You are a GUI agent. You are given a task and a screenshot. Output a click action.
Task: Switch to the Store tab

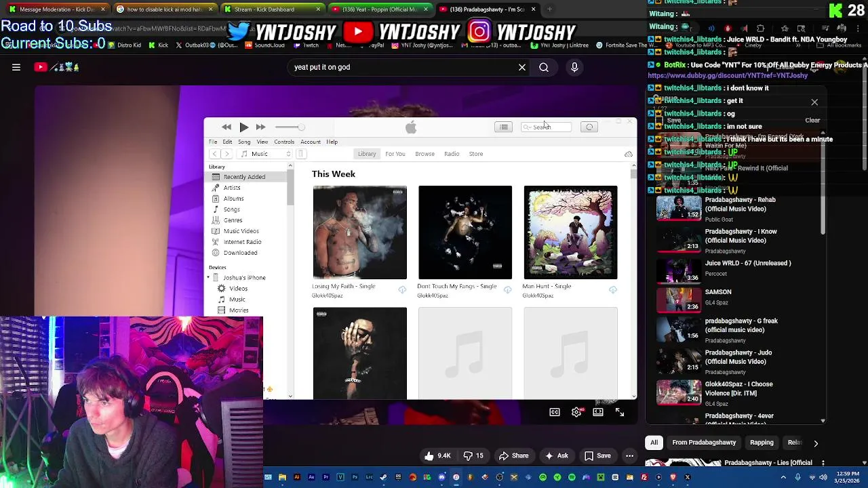coord(476,154)
